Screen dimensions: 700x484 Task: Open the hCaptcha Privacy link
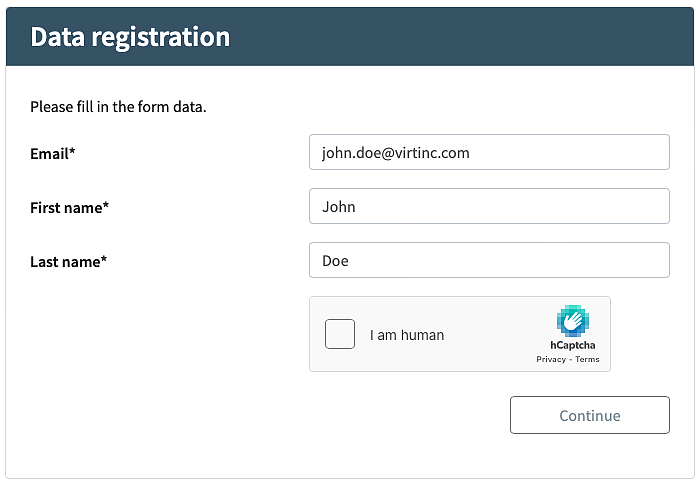tap(551, 359)
